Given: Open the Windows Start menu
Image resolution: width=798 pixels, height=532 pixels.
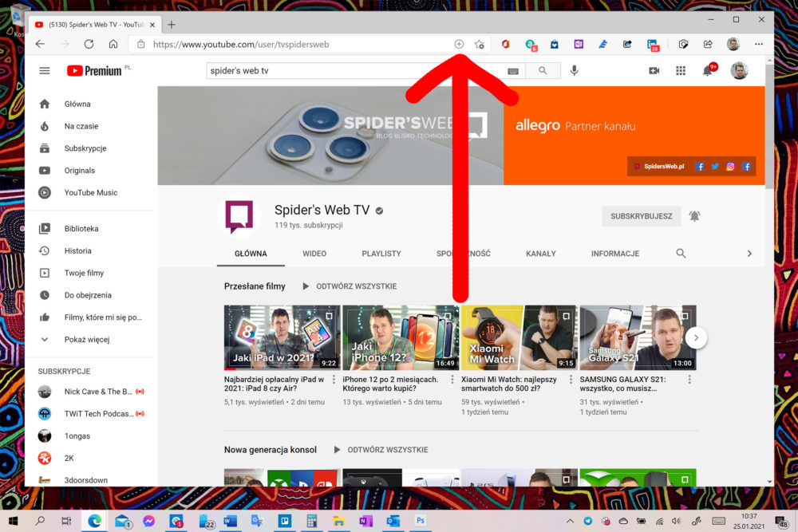Looking at the screenshot, I should click(14, 520).
